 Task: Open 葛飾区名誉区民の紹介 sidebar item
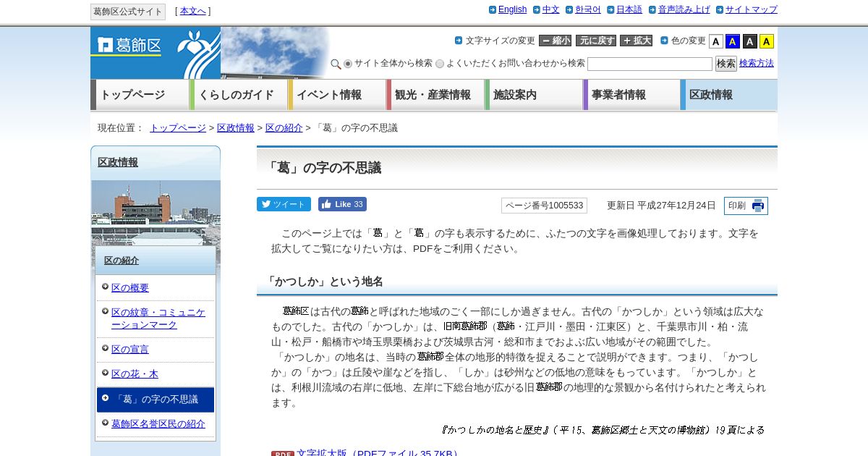(x=158, y=424)
